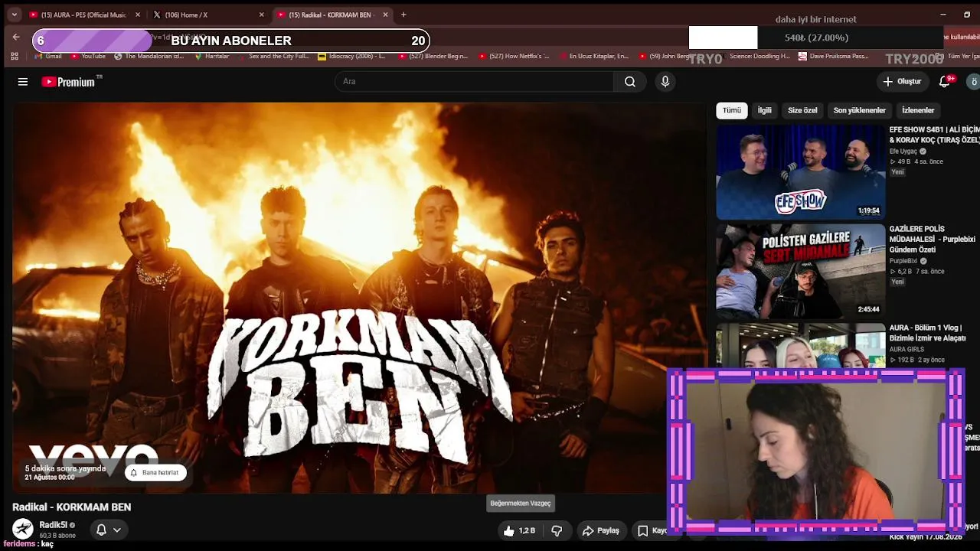Click the KORKMAM BEN premiere video player
The width and height of the screenshot is (980, 551).
coord(360,298)
